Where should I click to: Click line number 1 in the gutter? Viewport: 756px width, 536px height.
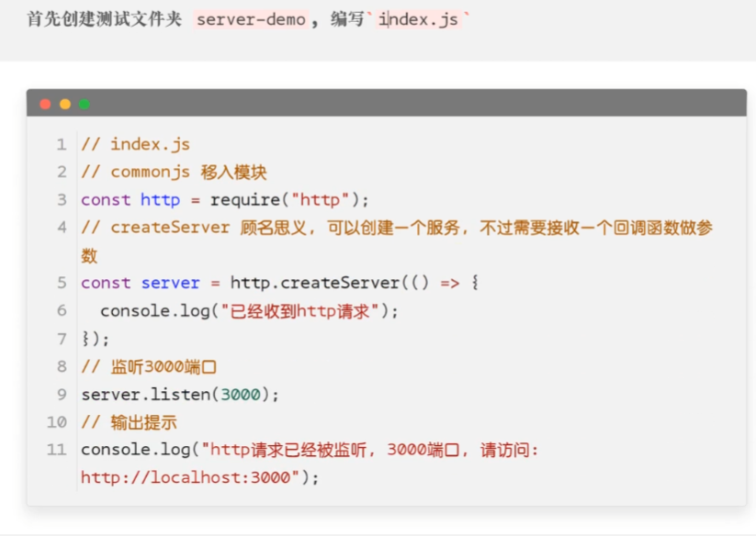pyautogui.click(x=61, y=144)
